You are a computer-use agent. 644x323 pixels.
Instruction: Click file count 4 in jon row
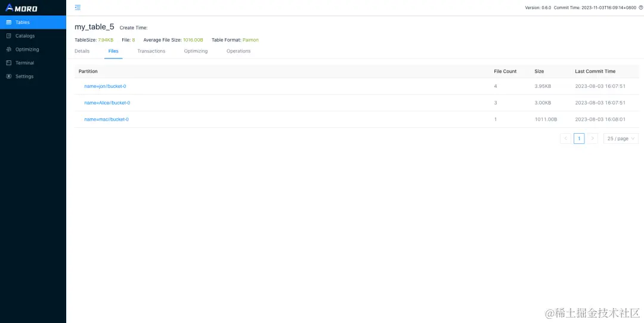tap(496, 87)
